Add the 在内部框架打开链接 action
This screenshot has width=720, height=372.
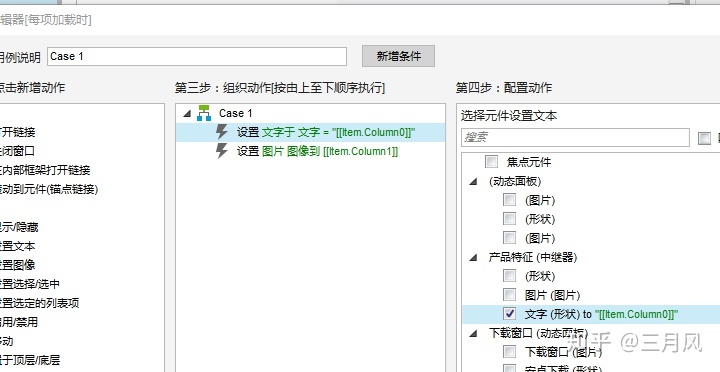pyautogui.click(x=45, y=170)
